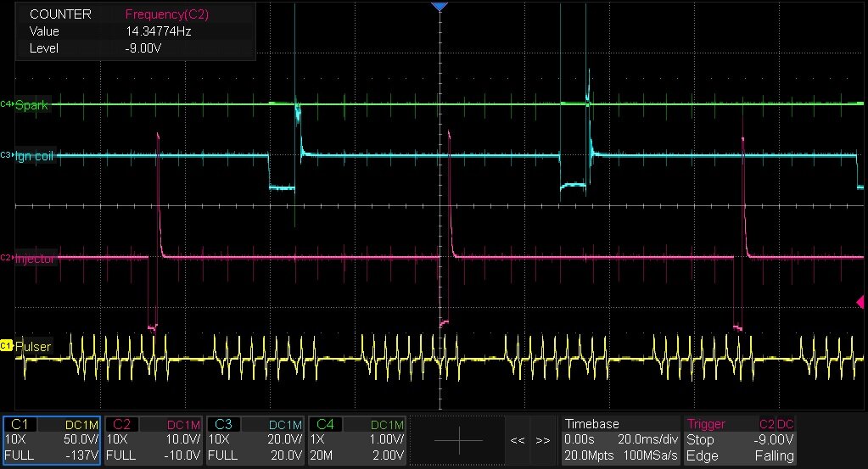Image resolution: width=868 pixels, height=469 pixels.
Task: Click the pink trigger level arrow at right
Action: coord(860,302)
